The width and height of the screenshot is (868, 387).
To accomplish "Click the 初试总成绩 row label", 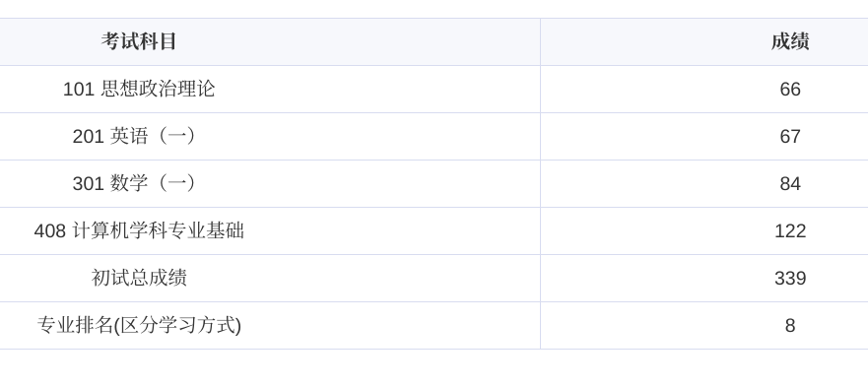I will click(x=138, y=278).
